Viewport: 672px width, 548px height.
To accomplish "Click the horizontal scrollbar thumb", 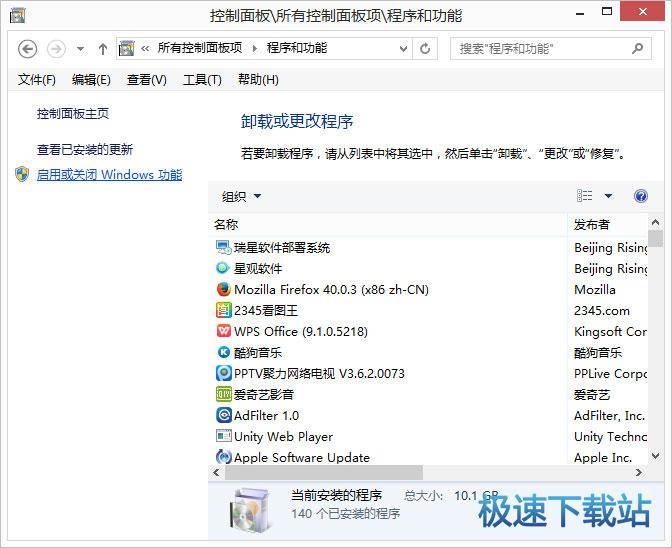I will tap(324, 473).
